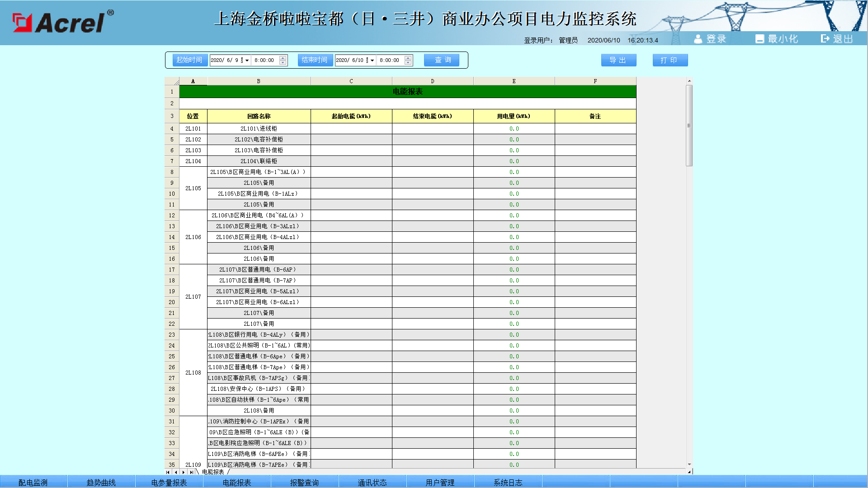Click the 导出 export button

619,60
